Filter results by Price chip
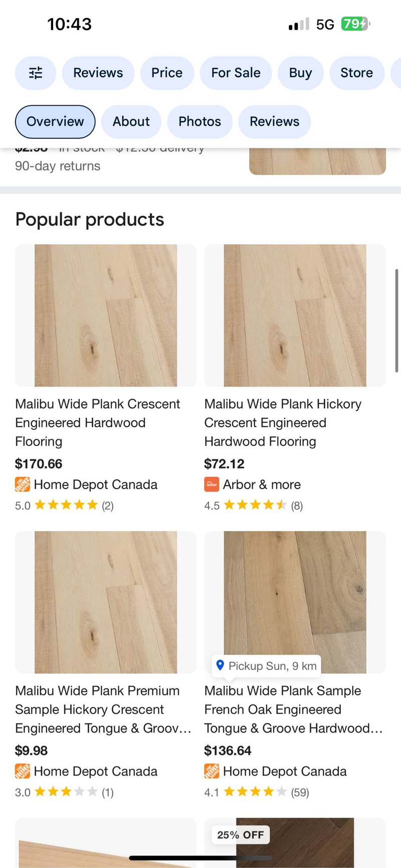401x868 pixels. (x=167, y=73)
